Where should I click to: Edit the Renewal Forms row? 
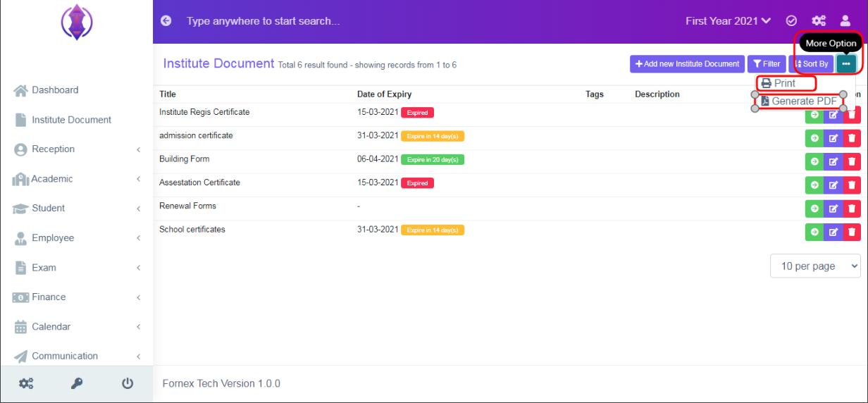(x=833, y=209)
